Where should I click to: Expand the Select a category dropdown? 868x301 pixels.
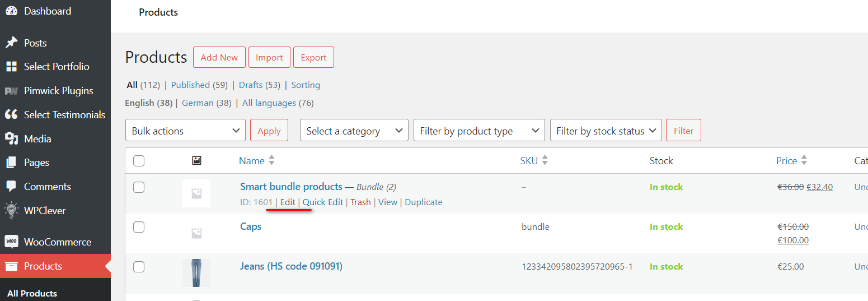click(x=354, y=131)
